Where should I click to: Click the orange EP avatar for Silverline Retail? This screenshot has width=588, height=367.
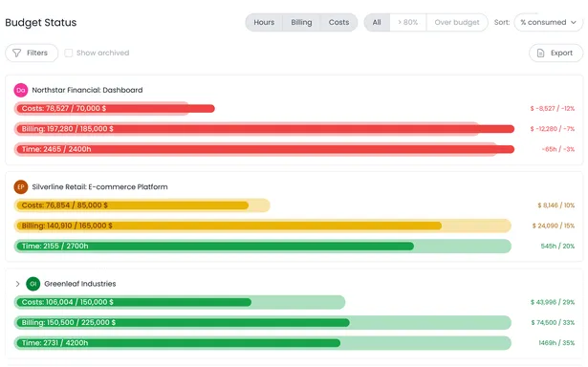click(21, 186)
